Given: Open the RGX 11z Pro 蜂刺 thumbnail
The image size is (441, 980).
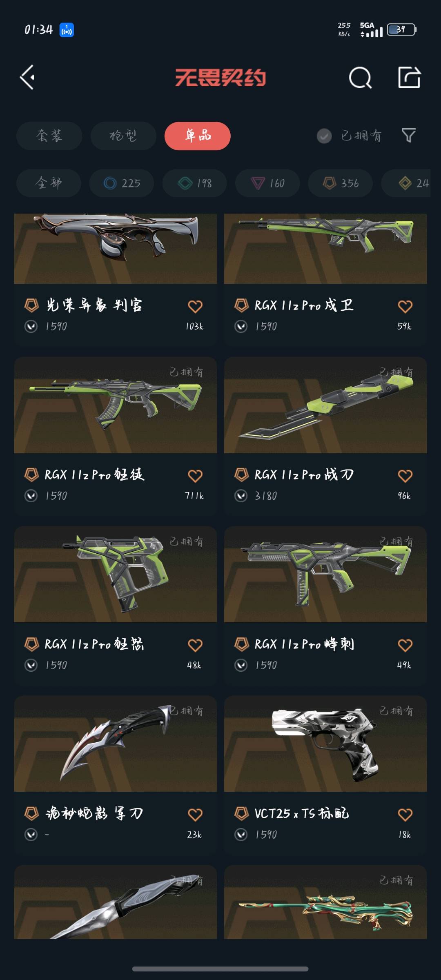Looking at the screenshot, I should click(x=325, y=574).
